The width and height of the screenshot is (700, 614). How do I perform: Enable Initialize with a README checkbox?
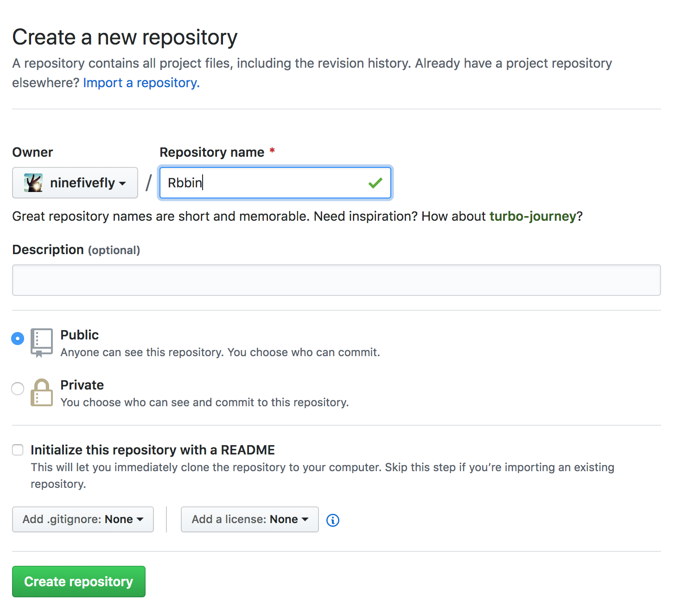(x=18, y=450)
